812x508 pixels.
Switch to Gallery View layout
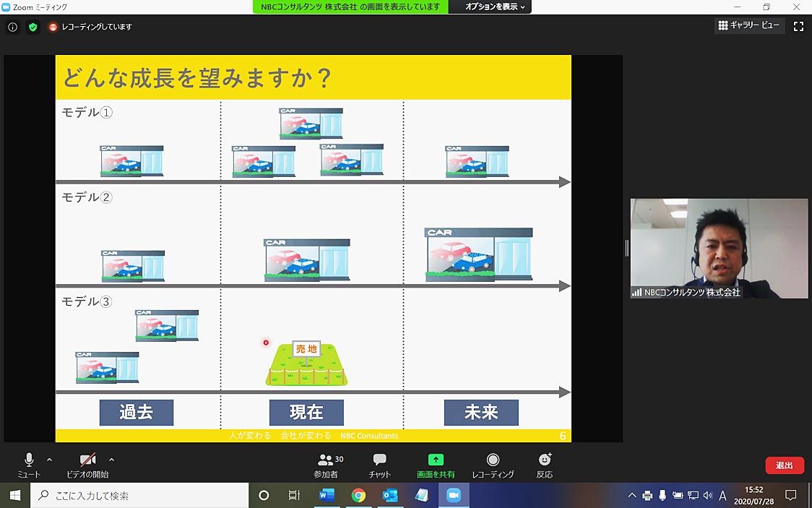(x=748, y=25)
